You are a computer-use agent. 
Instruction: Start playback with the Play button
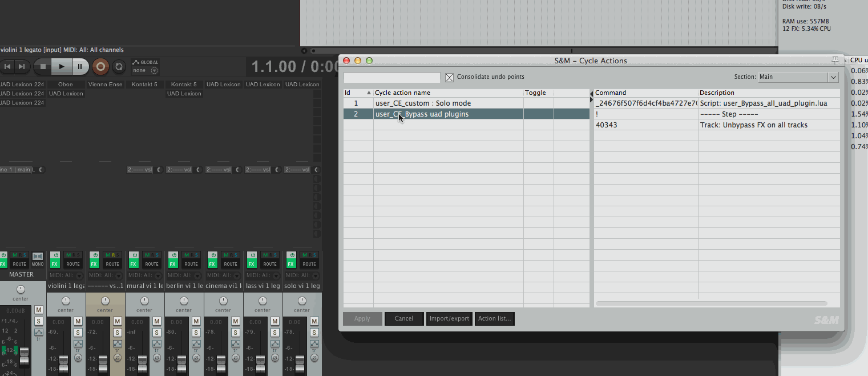click(x=62, y=66)
